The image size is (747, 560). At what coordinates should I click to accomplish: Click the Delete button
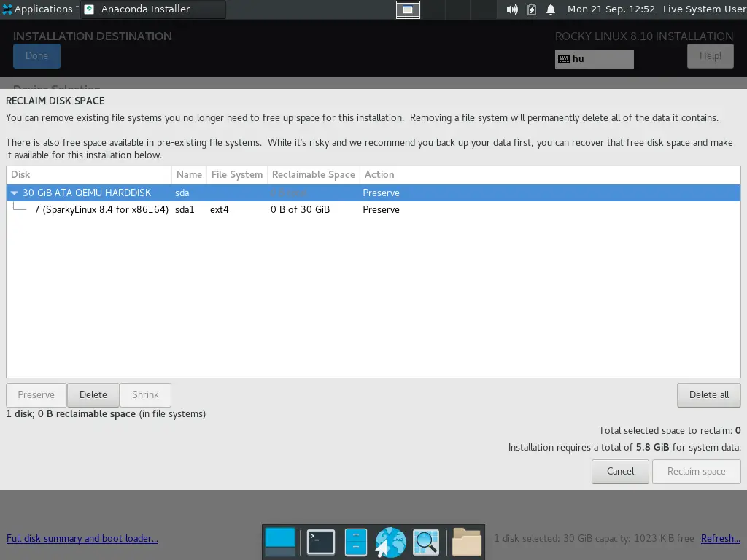pyautogui.click(x=93, y=394)
